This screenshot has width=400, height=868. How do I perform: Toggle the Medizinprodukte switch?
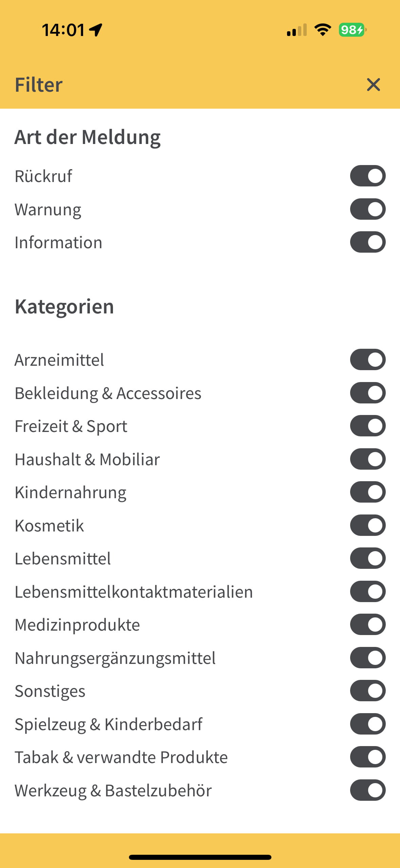(x=368, y=625)
